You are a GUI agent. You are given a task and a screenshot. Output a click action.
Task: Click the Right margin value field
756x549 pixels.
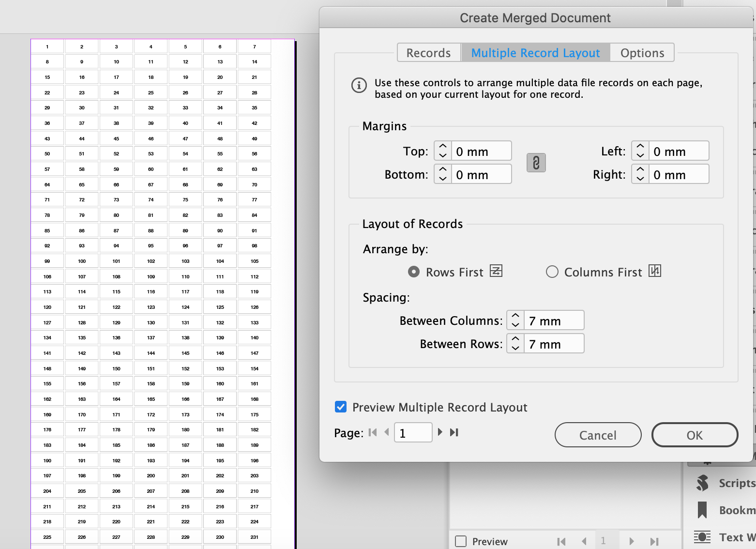(x=679, y=174)
